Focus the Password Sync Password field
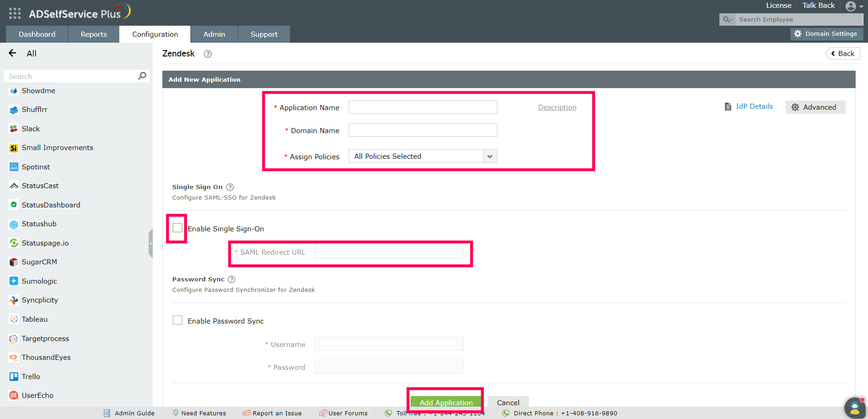Screen dimensions: 868x419 tap(389, 367)
